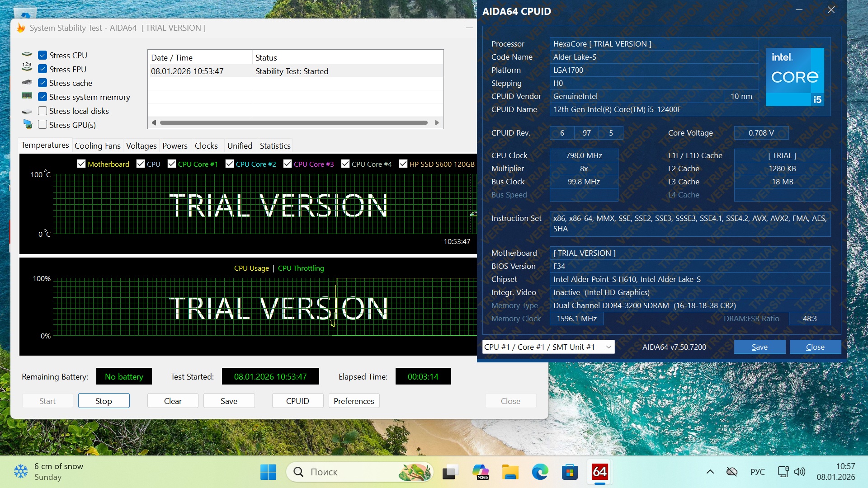Image resolution: width=868 pixels, height=488 pixels.
Task: Stop the stability test
Action: (x=104, y=401)
